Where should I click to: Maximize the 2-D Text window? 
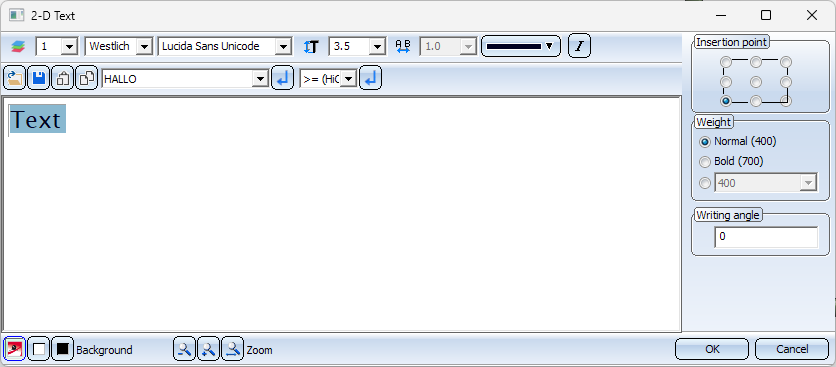click(766, 15)
